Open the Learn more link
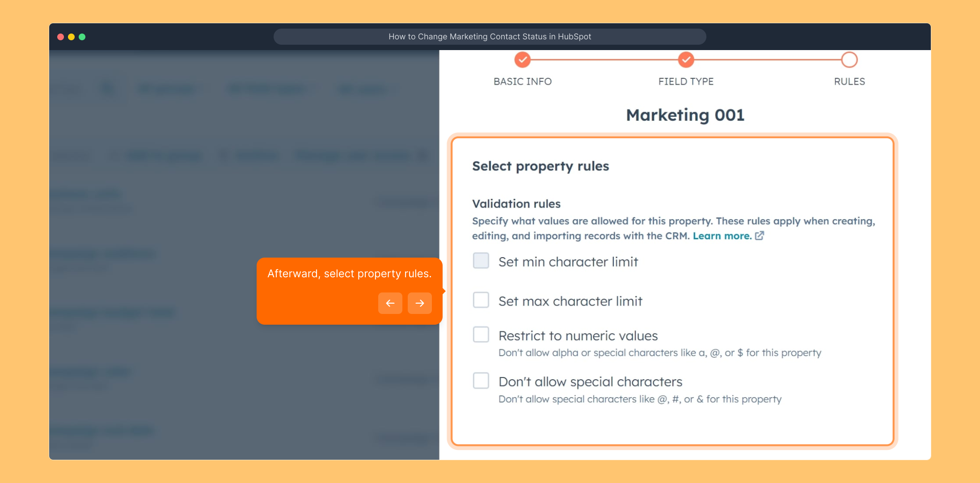Screen dimensions: 980x483 (722, 236)
